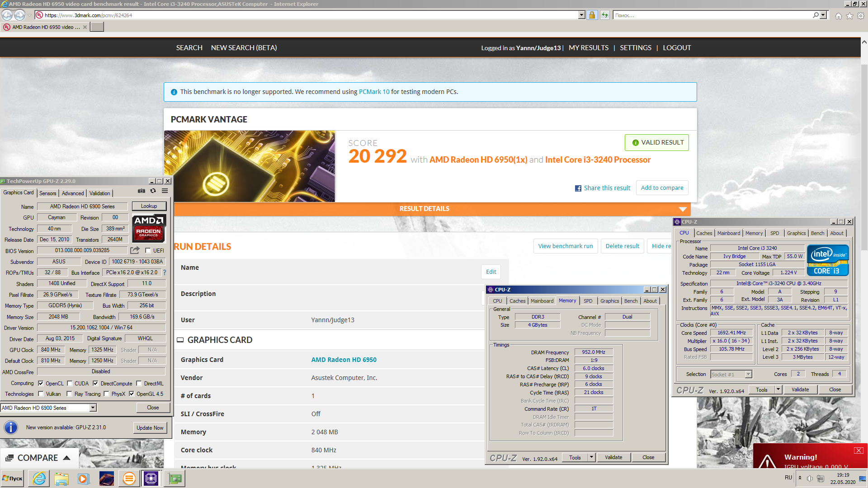Image resolution: width=868 pixels, height=488 pixels.
Task: Open the Mainboard tab in CPU-Z CPU window
Action: tap(729, 233)
